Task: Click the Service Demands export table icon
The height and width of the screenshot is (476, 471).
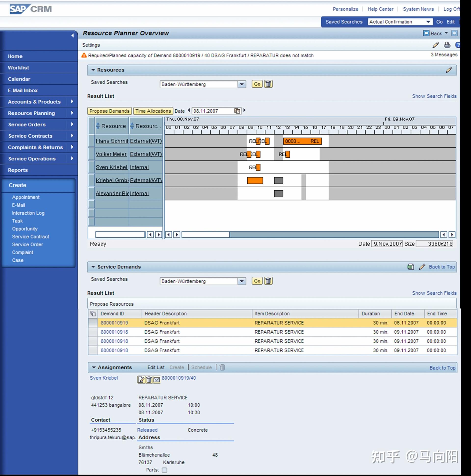Action: click(410, 267)
